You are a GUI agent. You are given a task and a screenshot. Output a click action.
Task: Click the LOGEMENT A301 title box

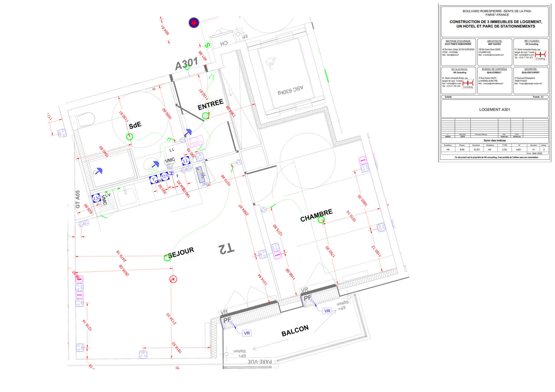pos(494,110)
